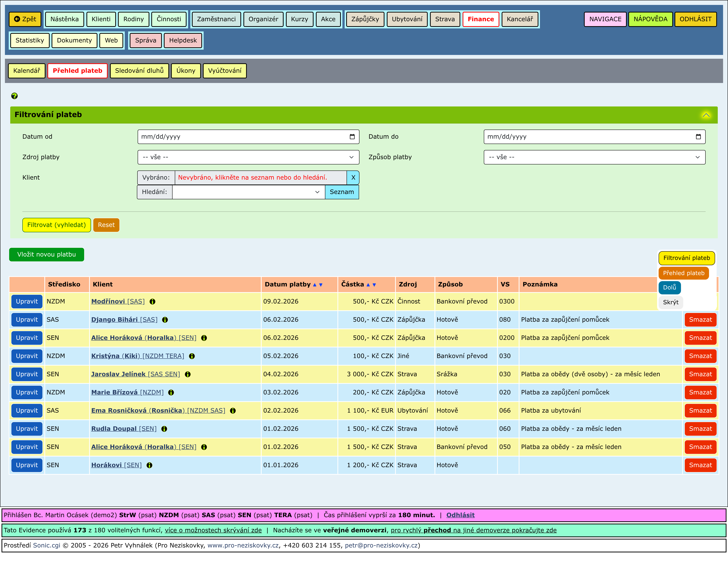The height and width of the screenshot is (563, 728).
Task: Open calendar picker in Datum od field
Action: point(352,137)
